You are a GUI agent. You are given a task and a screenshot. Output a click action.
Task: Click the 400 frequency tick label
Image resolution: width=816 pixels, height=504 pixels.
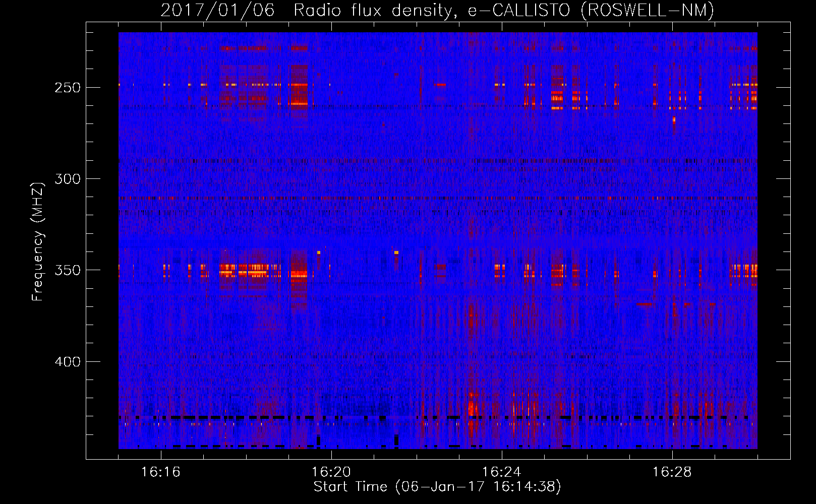click(x=68, y=362)
